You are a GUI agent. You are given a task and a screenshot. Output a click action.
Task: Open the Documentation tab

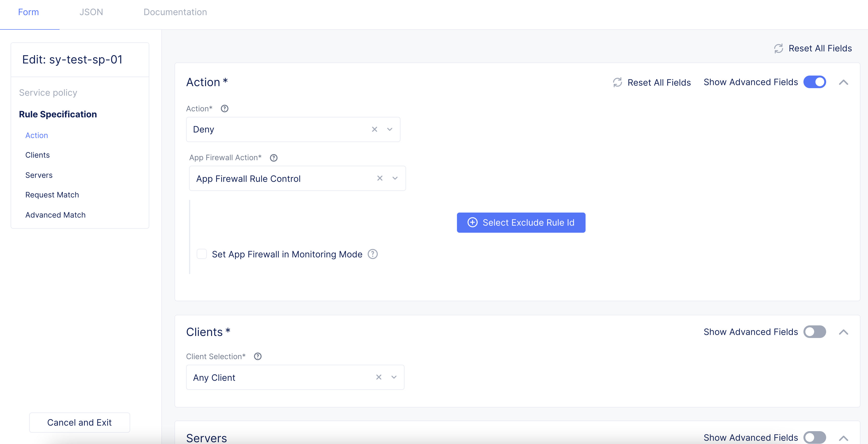(x=175, y=12)
